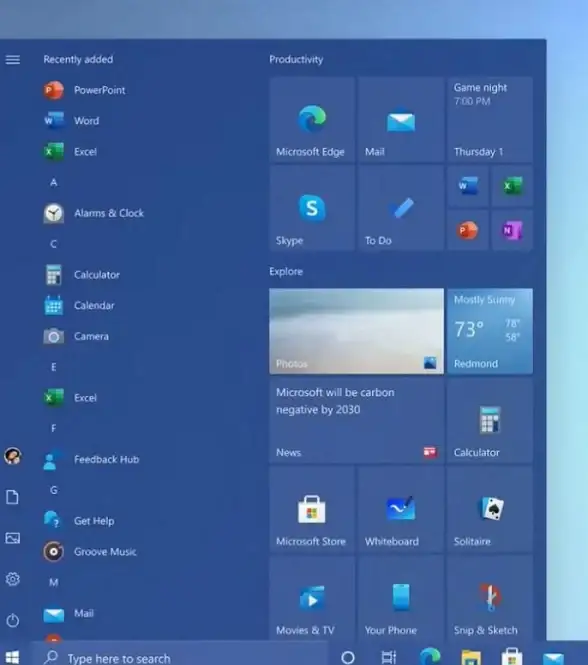Open Calendar app in list

click(x=79, y=305)
